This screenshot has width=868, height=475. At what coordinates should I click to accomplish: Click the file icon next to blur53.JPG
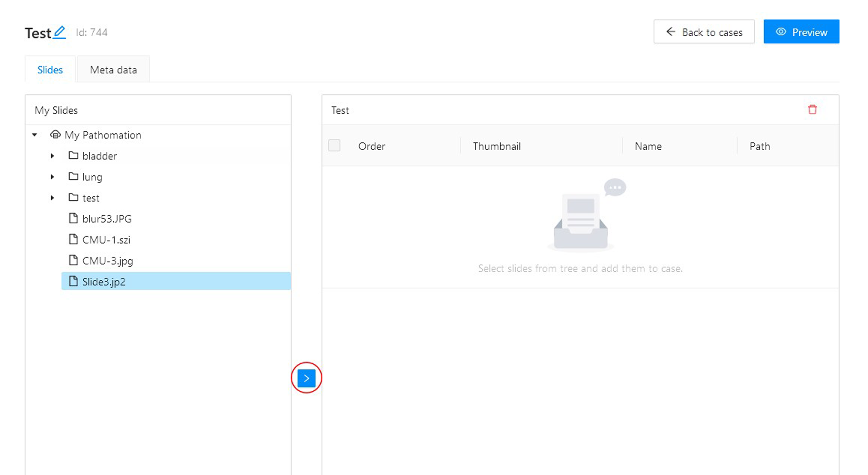tap(73, 218)
